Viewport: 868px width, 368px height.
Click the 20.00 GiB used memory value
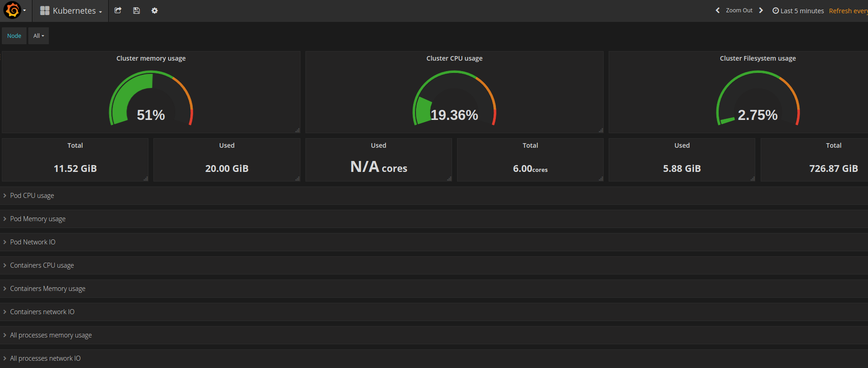(x=227, y=169)
